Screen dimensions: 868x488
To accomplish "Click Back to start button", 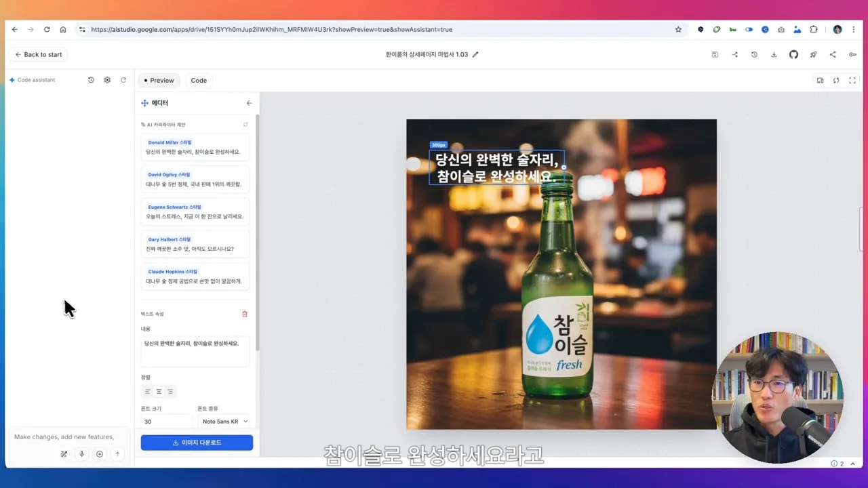I will pos(38,55).
